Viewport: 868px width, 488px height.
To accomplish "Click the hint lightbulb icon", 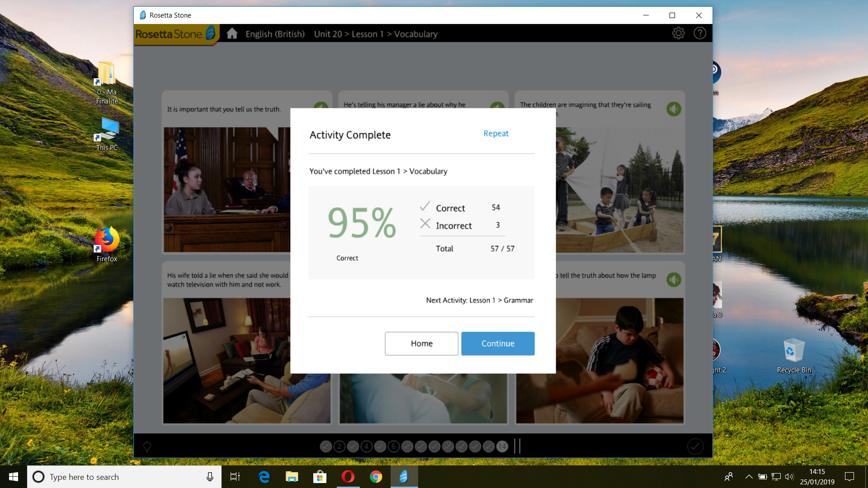I will pos(147,447).
